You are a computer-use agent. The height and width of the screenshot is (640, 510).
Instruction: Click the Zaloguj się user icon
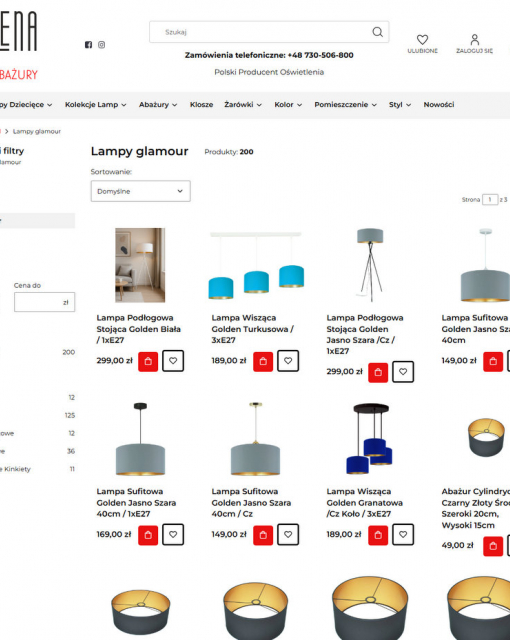pyautogui.click(x=475, y=40)
